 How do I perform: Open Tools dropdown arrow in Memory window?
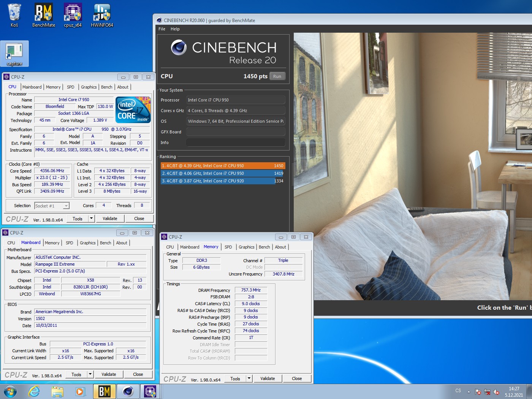249,378
